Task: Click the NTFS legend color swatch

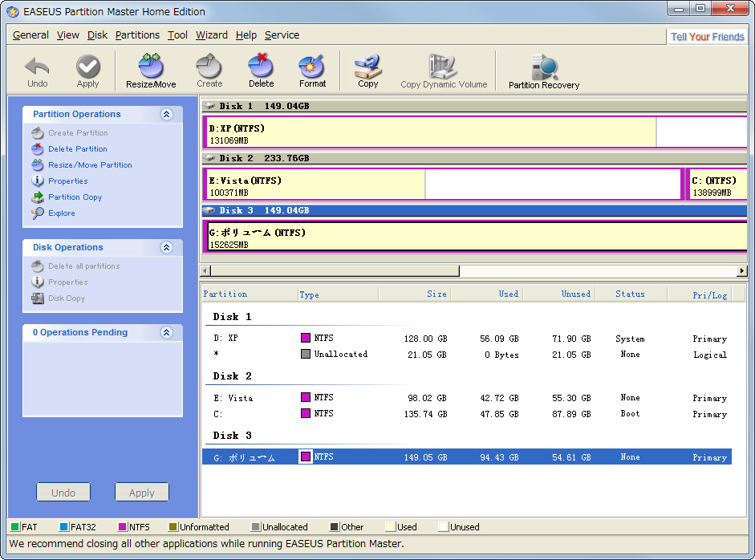Action: (x=122, y=527)
